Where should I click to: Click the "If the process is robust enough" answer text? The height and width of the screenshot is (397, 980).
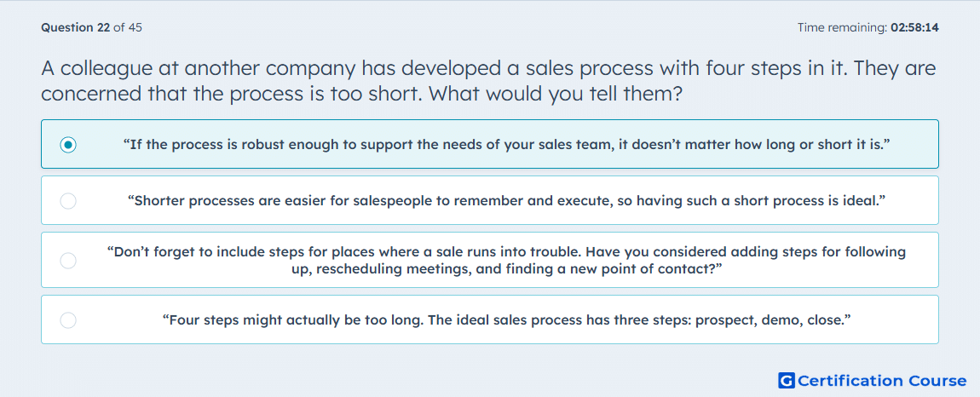507,145
